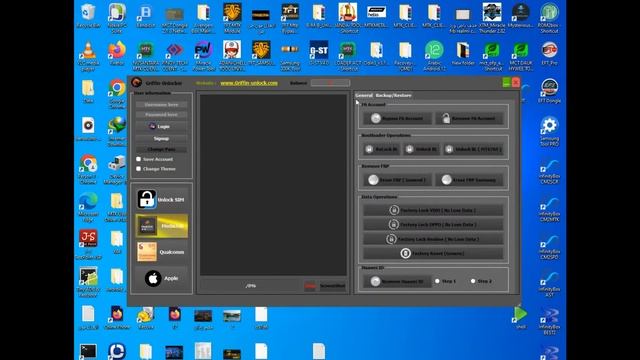This screenshot has width=640, height=360.
Task: Open the InfinityBox BEST2 shortcut
Action: 549,321
